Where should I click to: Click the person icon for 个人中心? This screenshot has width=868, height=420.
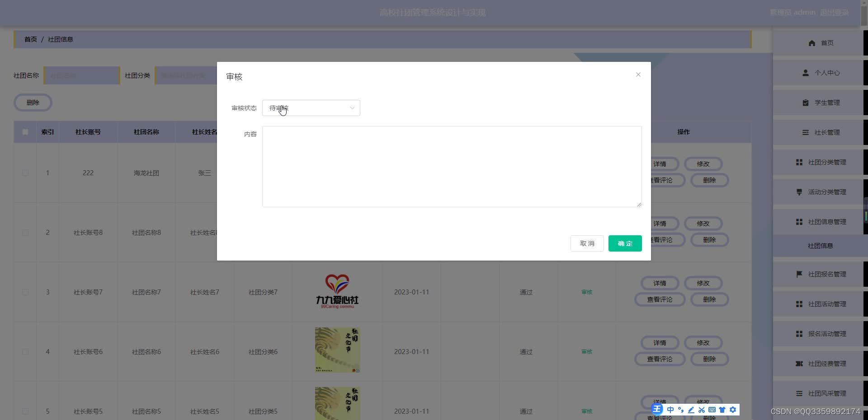pos(805,73)
